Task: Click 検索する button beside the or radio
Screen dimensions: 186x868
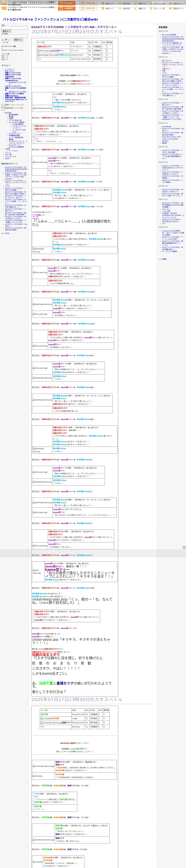Action: point(18,40)
